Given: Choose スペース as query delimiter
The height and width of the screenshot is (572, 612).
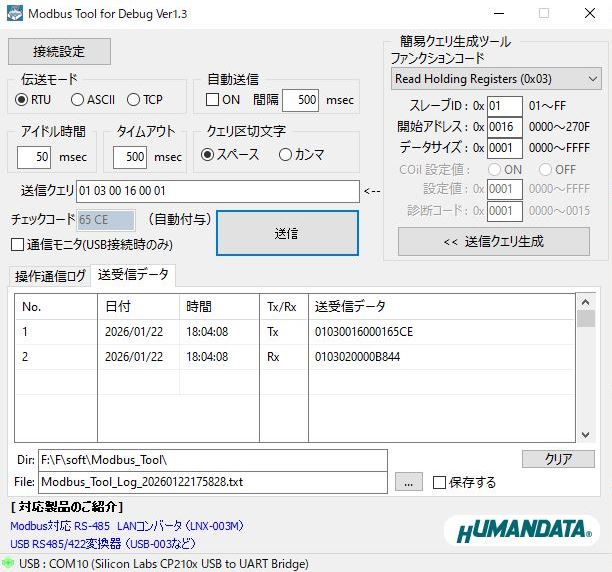Looking at the screenshot, I should tap(208, 154).
